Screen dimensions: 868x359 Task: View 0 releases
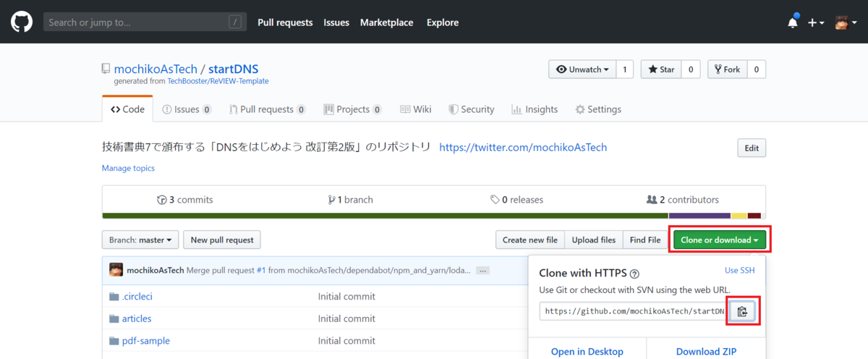516,200
